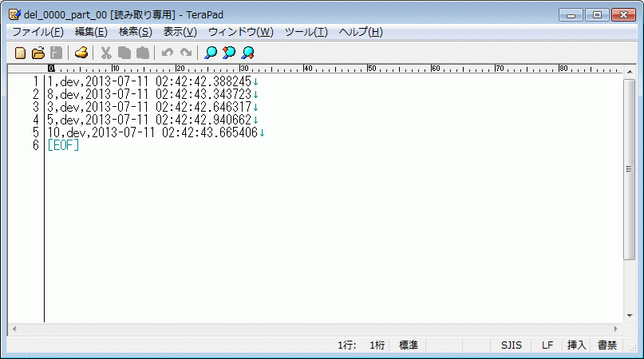
Task: Close the TeraPad window
Action: pyautogui.click(x=623, y=15)
